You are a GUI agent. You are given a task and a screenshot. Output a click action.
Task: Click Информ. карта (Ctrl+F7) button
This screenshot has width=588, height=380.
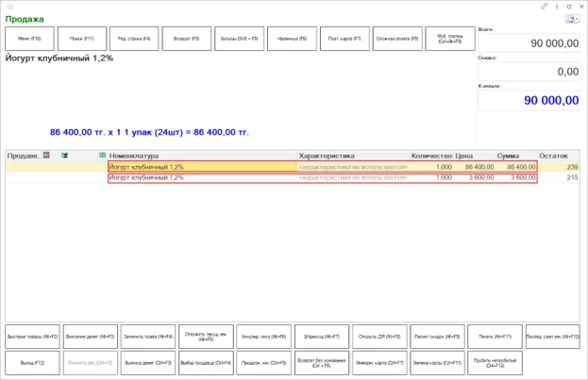379,363
